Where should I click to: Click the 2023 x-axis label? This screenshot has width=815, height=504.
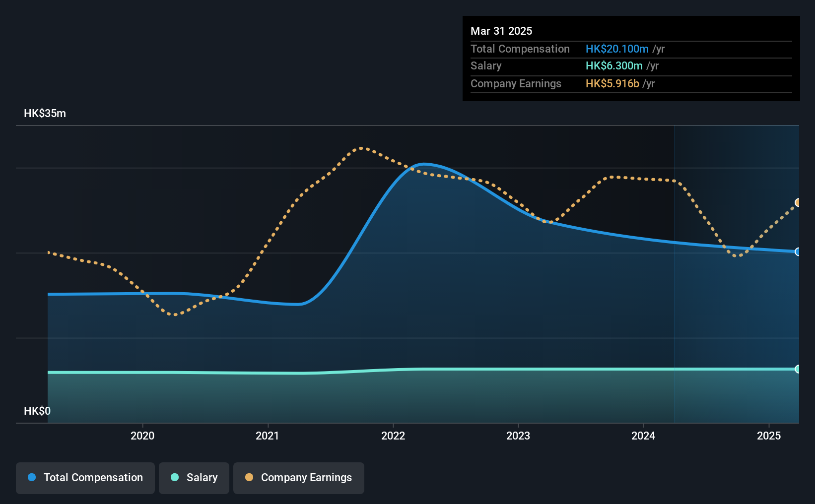click(518, 436)
